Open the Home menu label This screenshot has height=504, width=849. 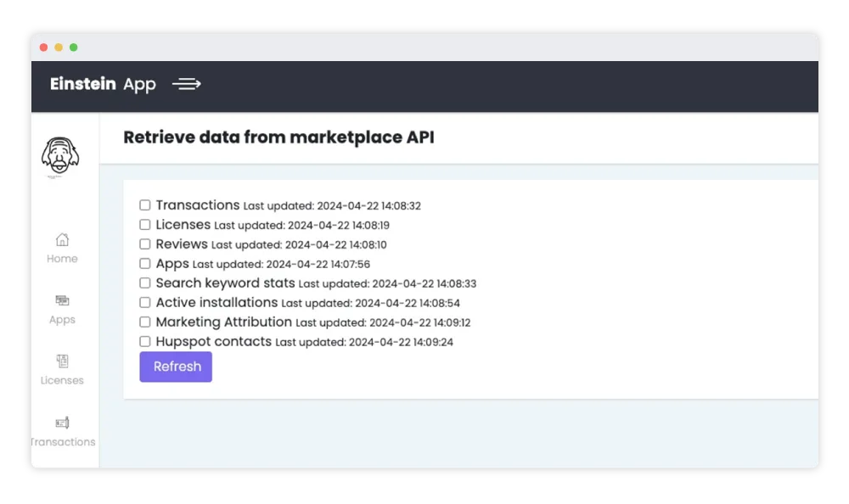tap(62, 259)
